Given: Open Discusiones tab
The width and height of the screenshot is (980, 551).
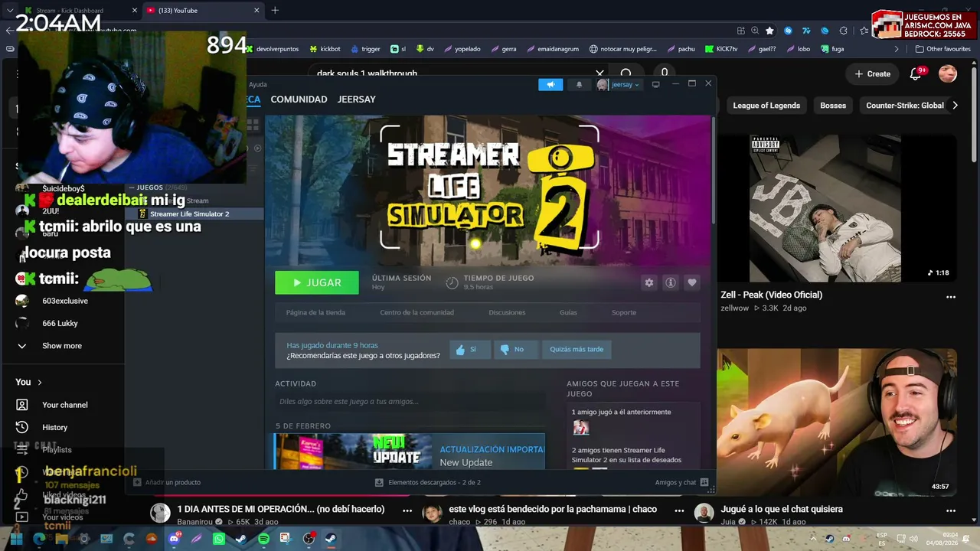Looking at the screenshot, I should point(507,312).
